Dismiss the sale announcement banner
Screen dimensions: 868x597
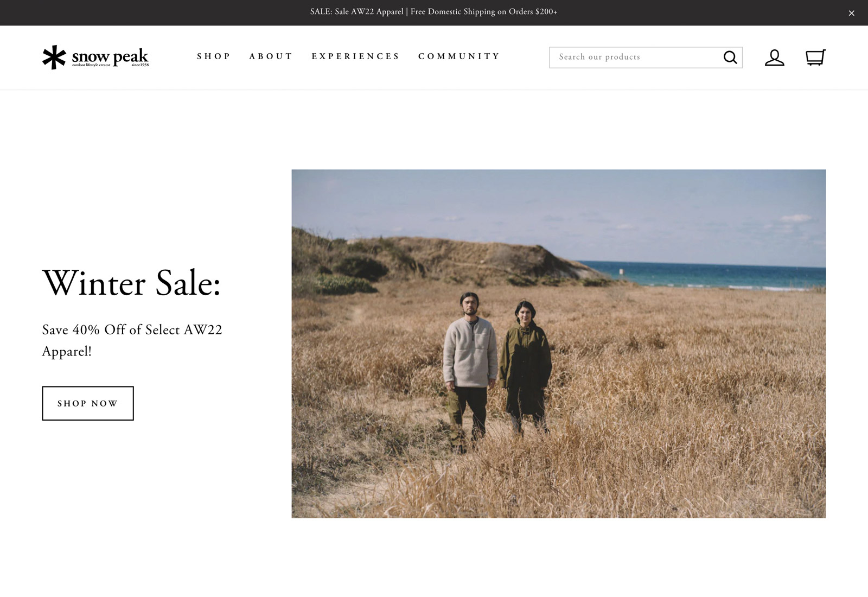pyautogui.click(x=851, y=13)
